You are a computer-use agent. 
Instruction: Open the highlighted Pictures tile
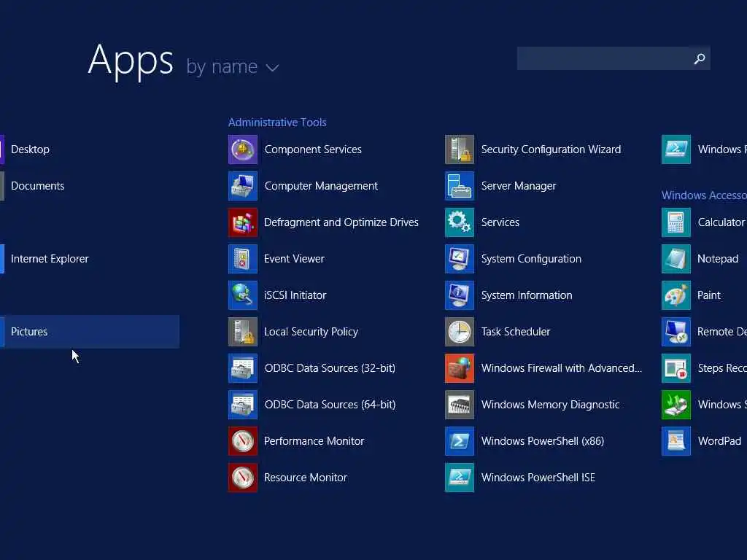coord(90,332)
